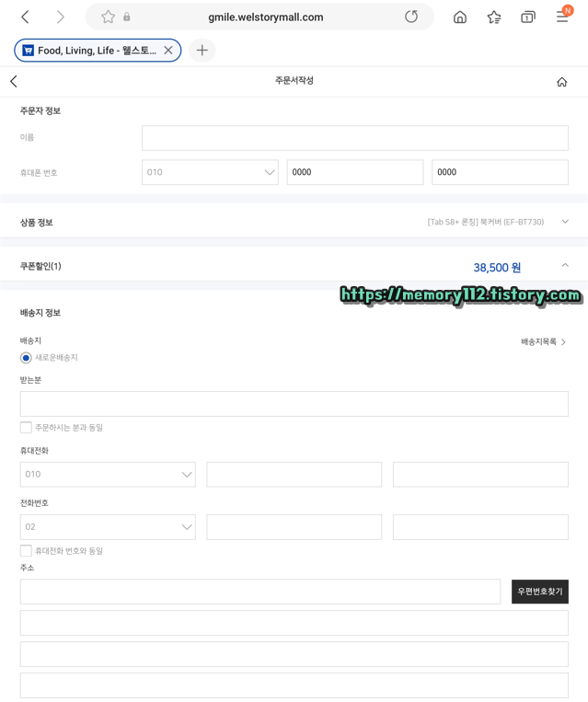Viewport: 588px width, 702px height.
Task: Click the 38,500 원 coupon discount amount
Action: 497,268
